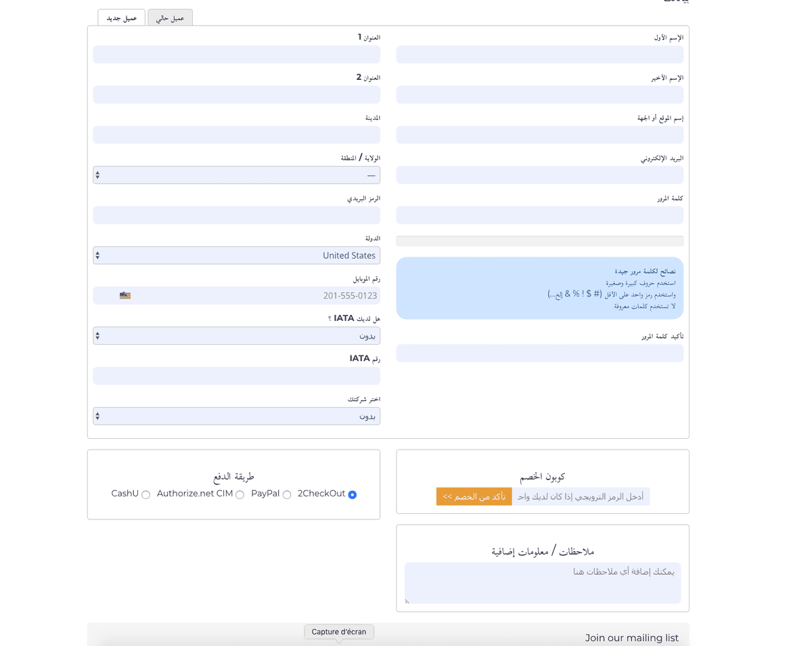Switch to the عميل جديد tab

click(122, 18)
